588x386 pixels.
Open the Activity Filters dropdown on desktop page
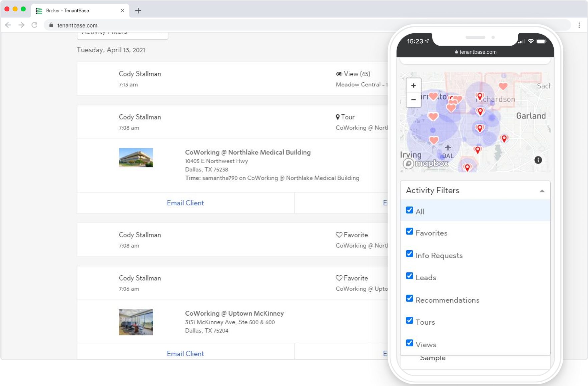122,35
